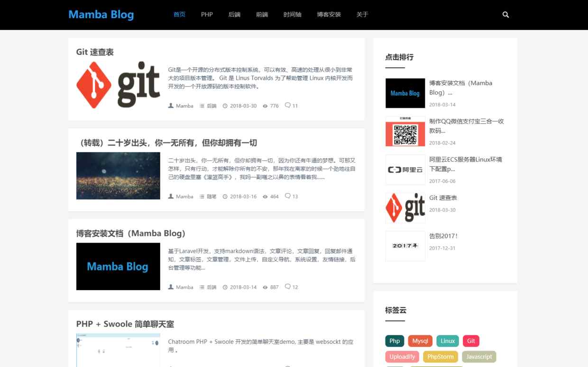Open the Git 速查表 article title

coord(95,52)
